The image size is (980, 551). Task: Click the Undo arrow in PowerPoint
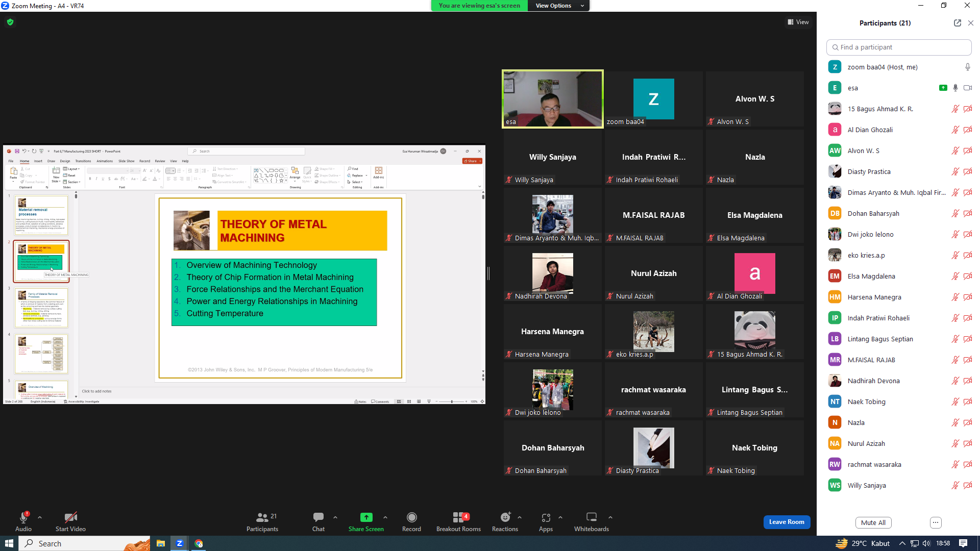tap(23, 151)
